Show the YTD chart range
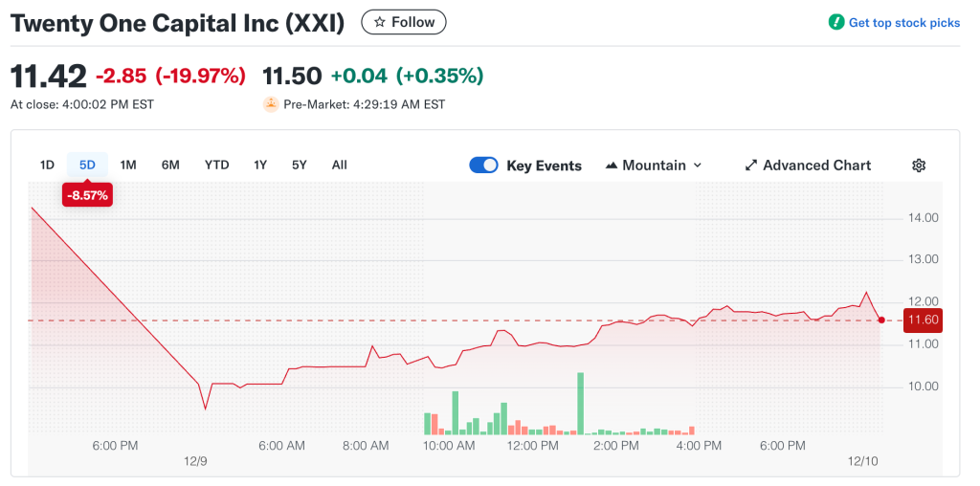Screen dimensions: 980x486 pyautogui.click(x=217, y=165)
